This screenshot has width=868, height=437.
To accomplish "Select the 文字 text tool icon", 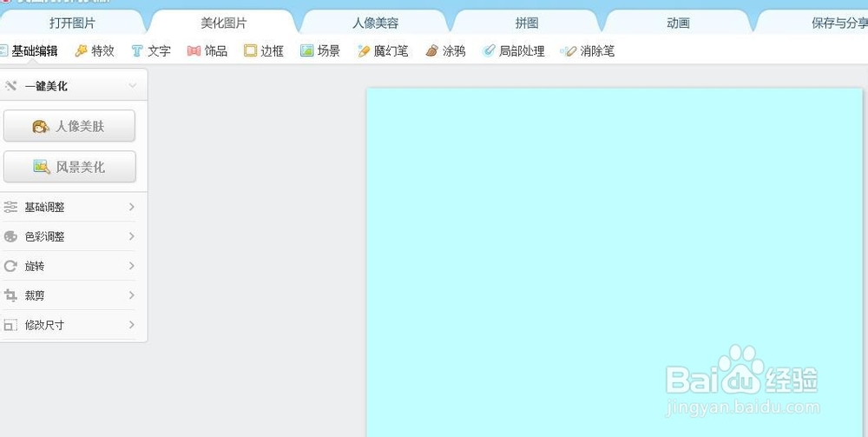I will coord(137,51).
